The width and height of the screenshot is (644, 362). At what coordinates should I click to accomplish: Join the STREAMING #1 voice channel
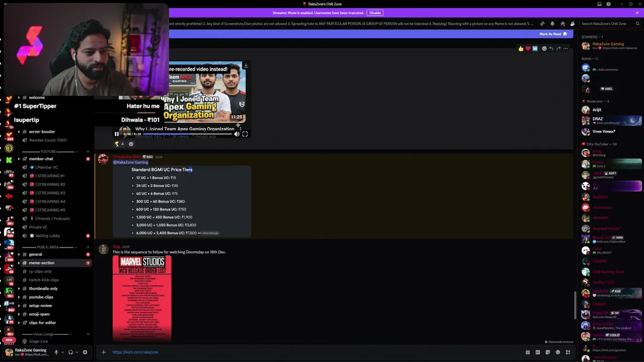pos(55,176)
